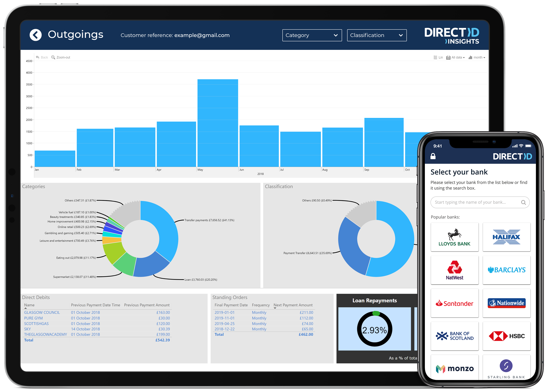Click standing order 2019-04-25 row
Viewport: 548px width, 392px height.
click(x=264, y=324)
